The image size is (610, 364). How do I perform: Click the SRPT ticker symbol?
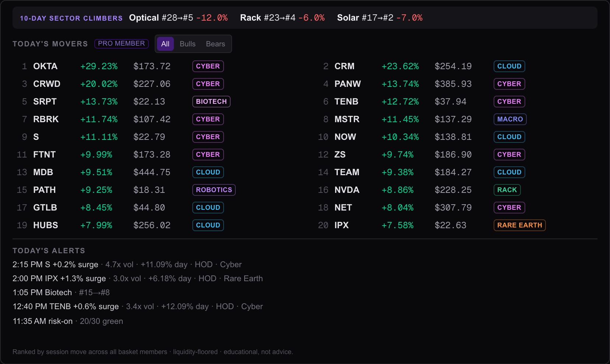point(45,102)
